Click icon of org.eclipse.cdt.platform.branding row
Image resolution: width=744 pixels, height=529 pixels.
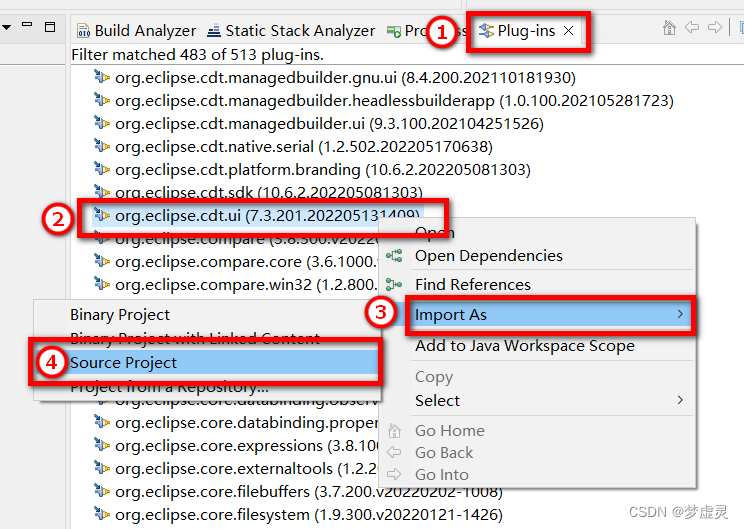[102, 168]
